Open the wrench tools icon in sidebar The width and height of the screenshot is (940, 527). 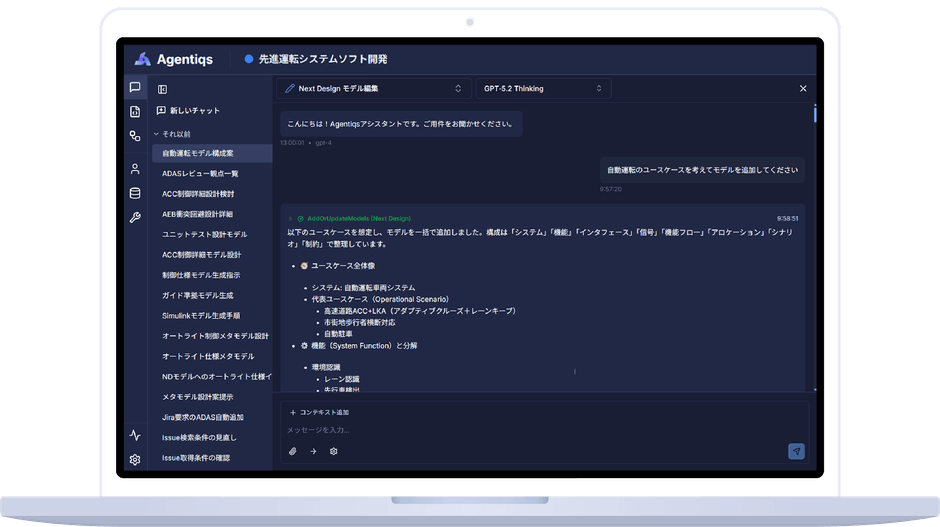click(135, 218)
